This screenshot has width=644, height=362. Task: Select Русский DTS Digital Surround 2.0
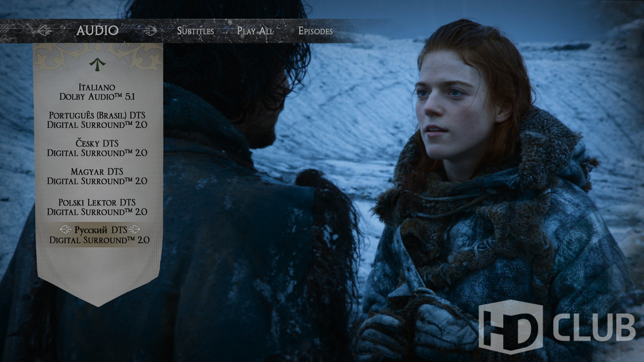coord(99,235)
